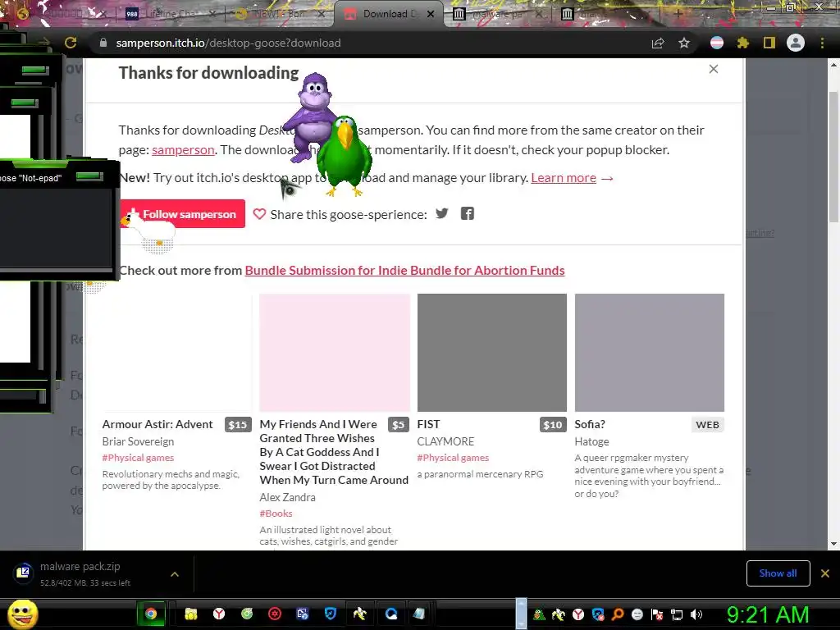
Task: Open the banana icon in taskbar
Action: point(359,614)
